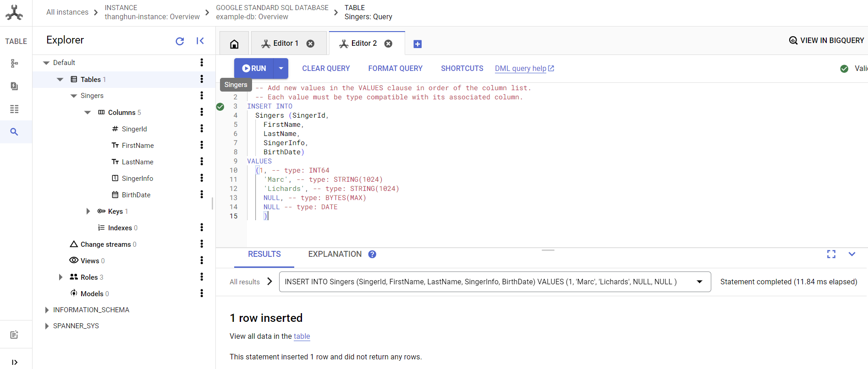
Task: Open SHORTCUTS
Action: click(462, 68)
